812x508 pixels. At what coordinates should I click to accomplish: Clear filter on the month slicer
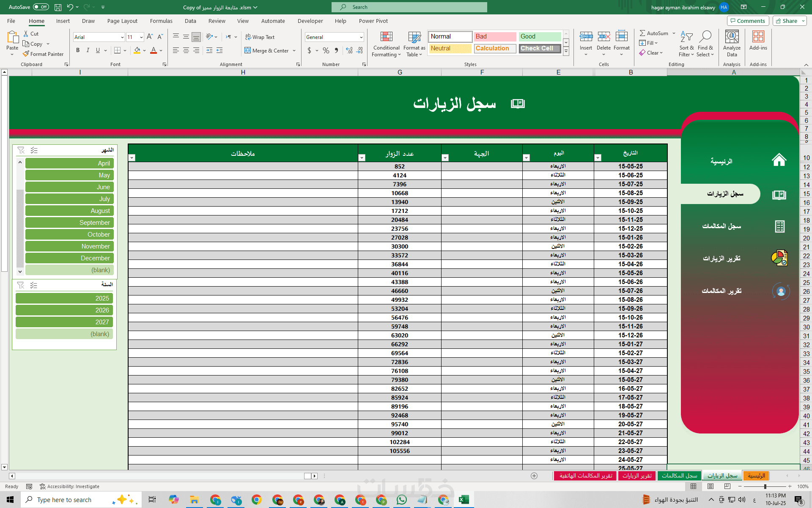21,150
